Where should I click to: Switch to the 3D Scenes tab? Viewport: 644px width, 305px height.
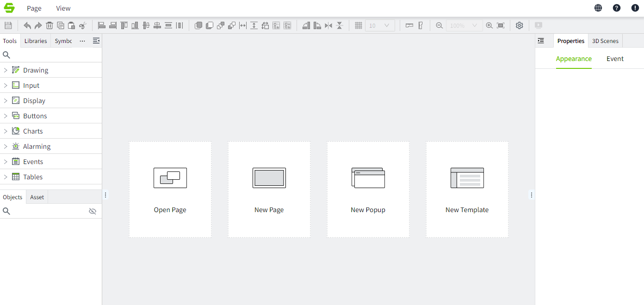tap(605, 41)
